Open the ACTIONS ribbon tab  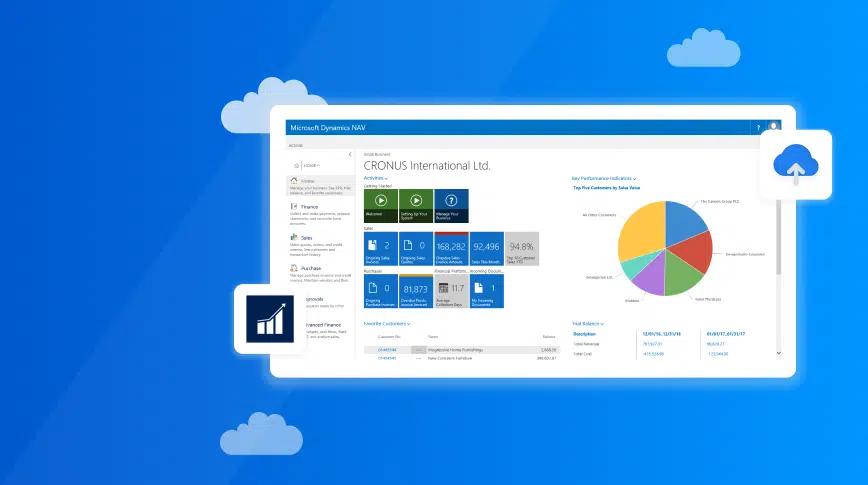296,146
